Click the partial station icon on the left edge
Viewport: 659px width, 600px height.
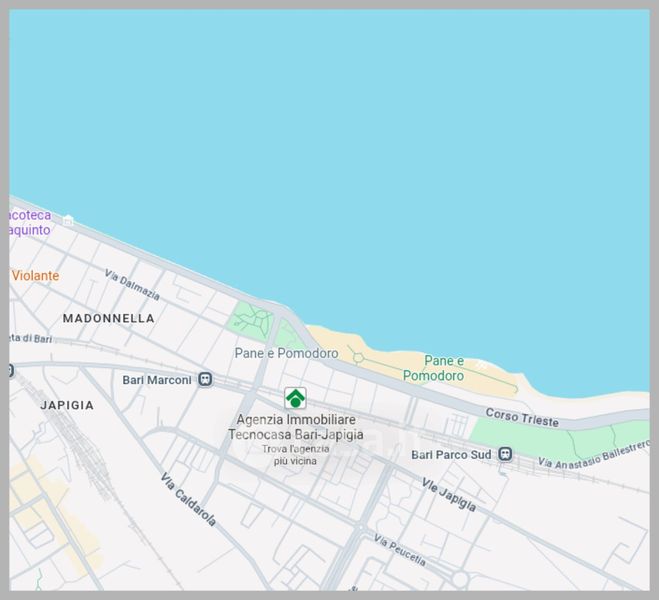click(x=11, y=371)
